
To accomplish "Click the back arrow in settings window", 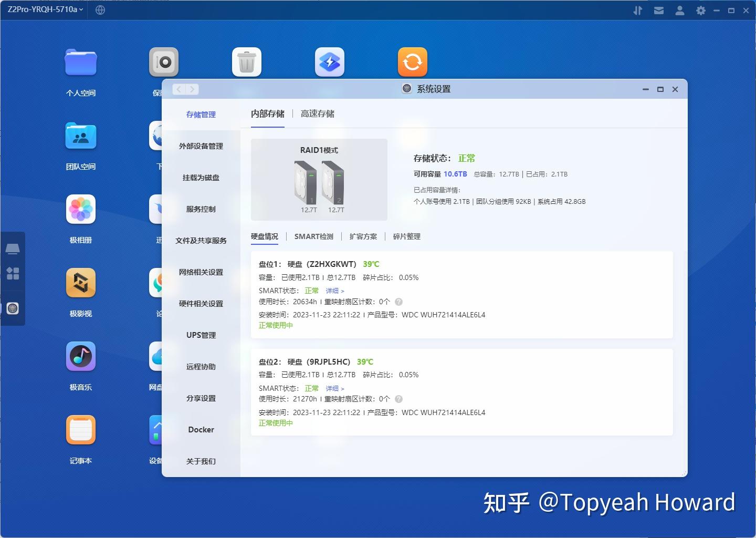I will (179, 89).
